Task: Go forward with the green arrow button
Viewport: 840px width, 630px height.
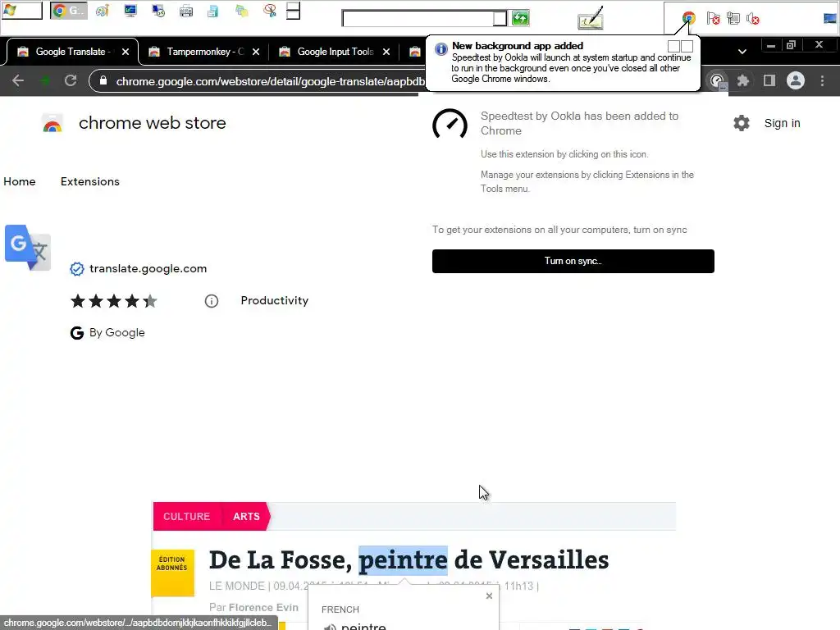Action: [45, 80]
